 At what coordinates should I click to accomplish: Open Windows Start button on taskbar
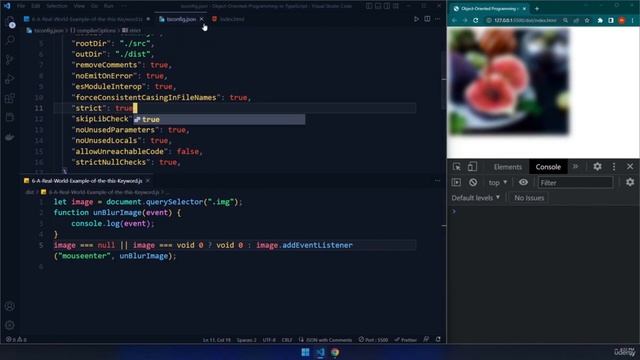305,352
